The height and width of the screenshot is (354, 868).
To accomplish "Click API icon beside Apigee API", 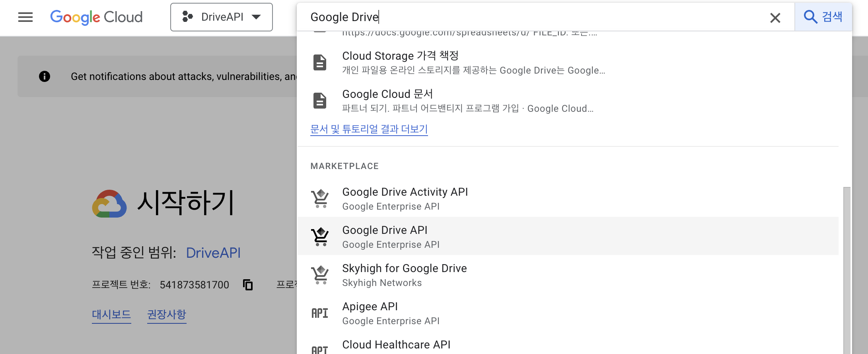I will (x=320, y=313).
